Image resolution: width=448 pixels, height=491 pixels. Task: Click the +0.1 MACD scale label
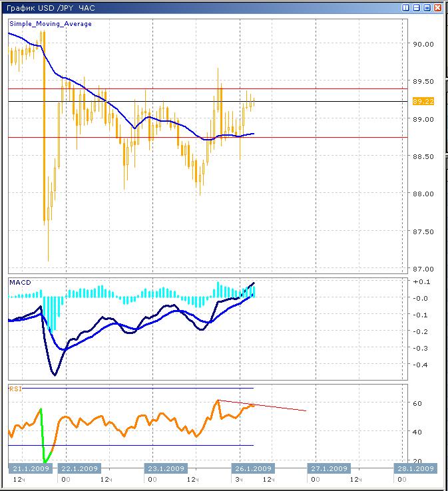pos(420,282)
